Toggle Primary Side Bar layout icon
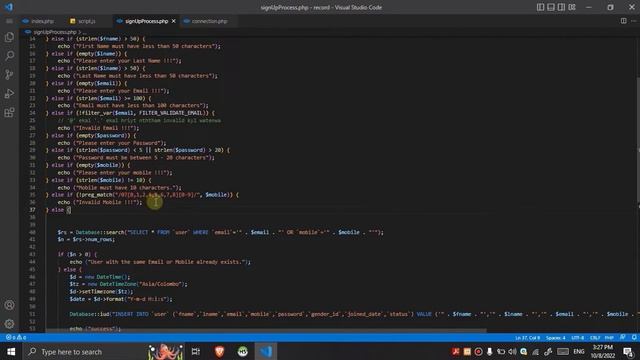This screenshot has width=640, height=360. (540, 7)
